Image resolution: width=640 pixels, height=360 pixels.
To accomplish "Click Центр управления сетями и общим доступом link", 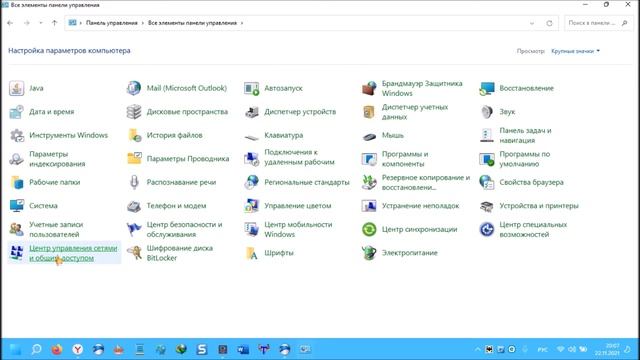I will pyautogui.click(x=73, y=253).
